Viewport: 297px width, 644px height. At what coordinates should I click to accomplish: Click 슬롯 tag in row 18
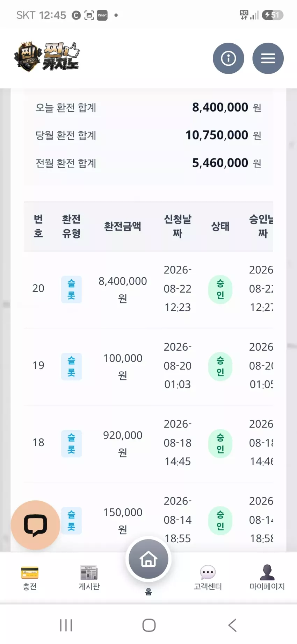point(71,443)
